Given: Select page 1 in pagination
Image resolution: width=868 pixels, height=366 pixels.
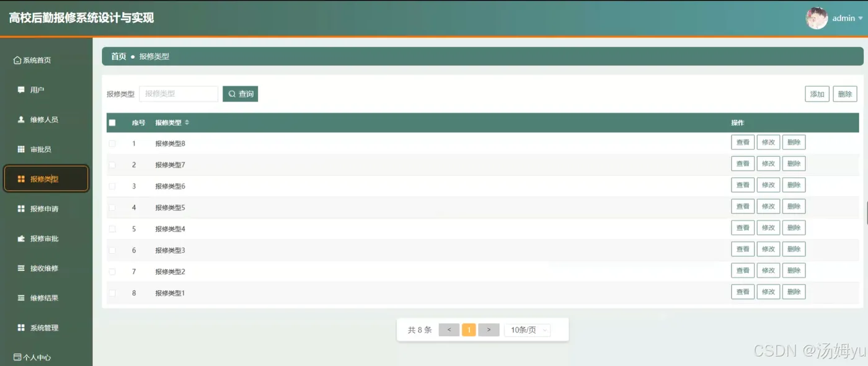Looking at the screenshot, I should (x=469, y=330).
